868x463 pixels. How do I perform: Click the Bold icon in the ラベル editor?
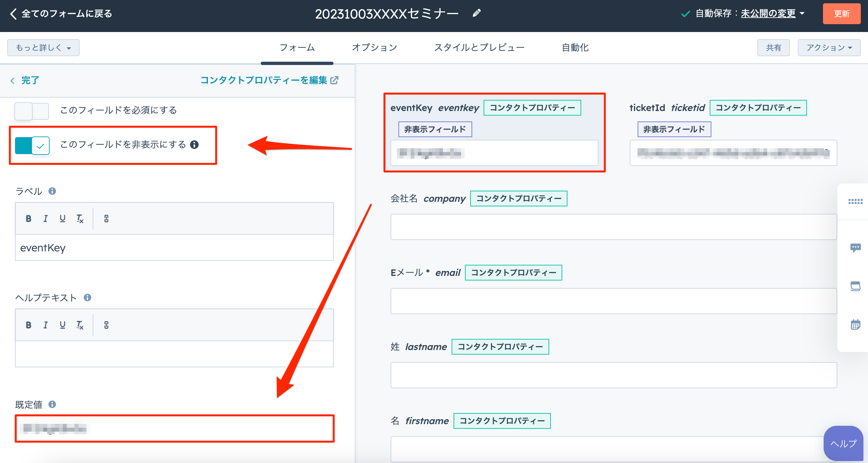(x=29, y=218)
